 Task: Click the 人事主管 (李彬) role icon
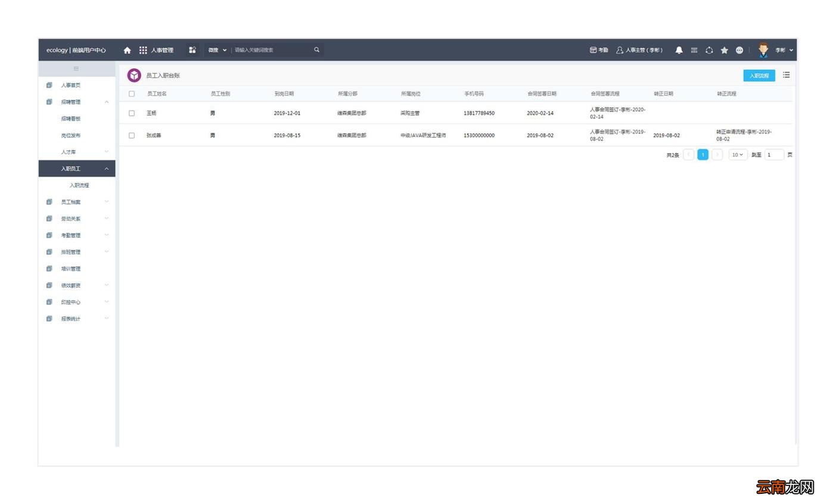click(620, 50)
